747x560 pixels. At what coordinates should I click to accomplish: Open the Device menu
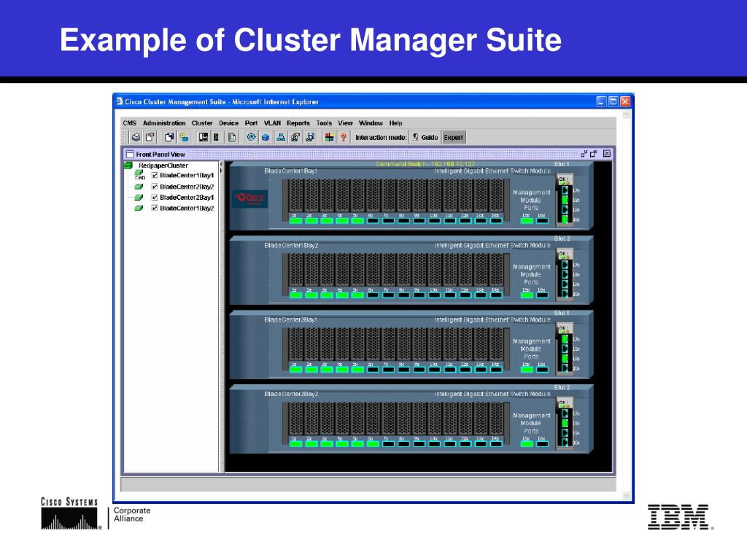[228, 122]
